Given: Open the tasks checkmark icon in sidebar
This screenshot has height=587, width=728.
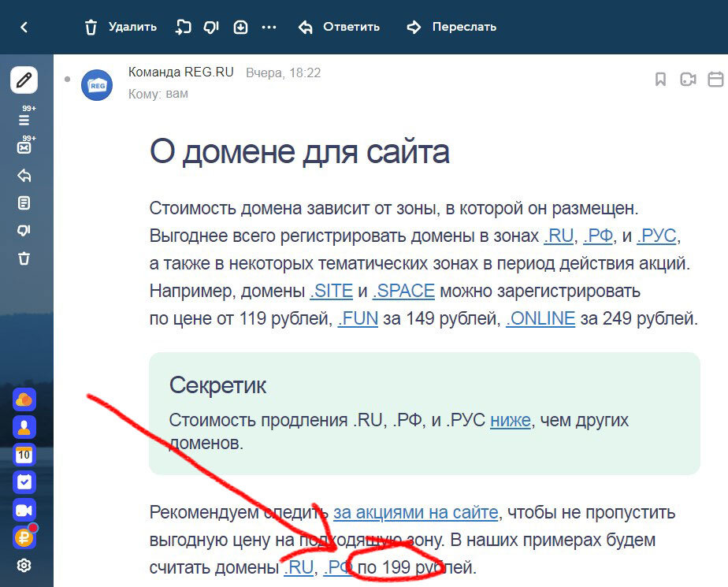Looking at the screenshot, I should 24,482.
